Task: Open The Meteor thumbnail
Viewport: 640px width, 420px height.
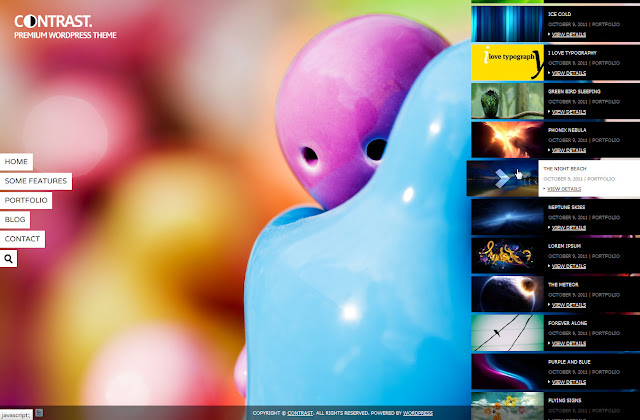Action: click(x=508, y=294)
